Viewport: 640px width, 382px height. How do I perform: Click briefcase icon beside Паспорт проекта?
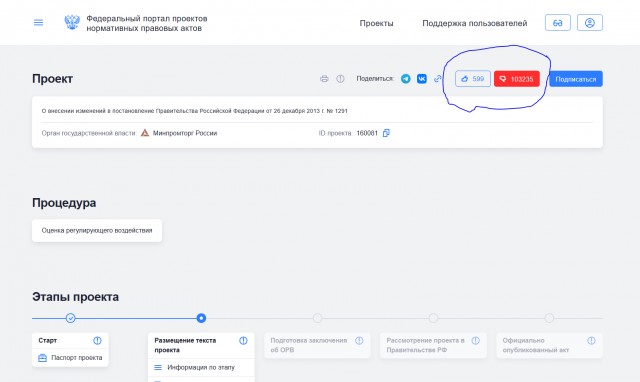(42, 358)
